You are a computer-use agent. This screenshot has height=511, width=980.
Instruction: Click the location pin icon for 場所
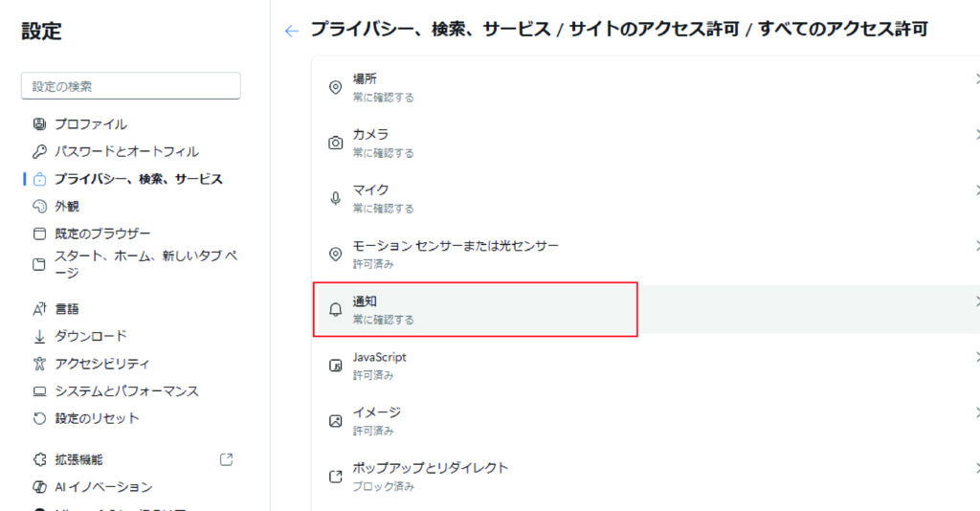[x=336, y=87]
